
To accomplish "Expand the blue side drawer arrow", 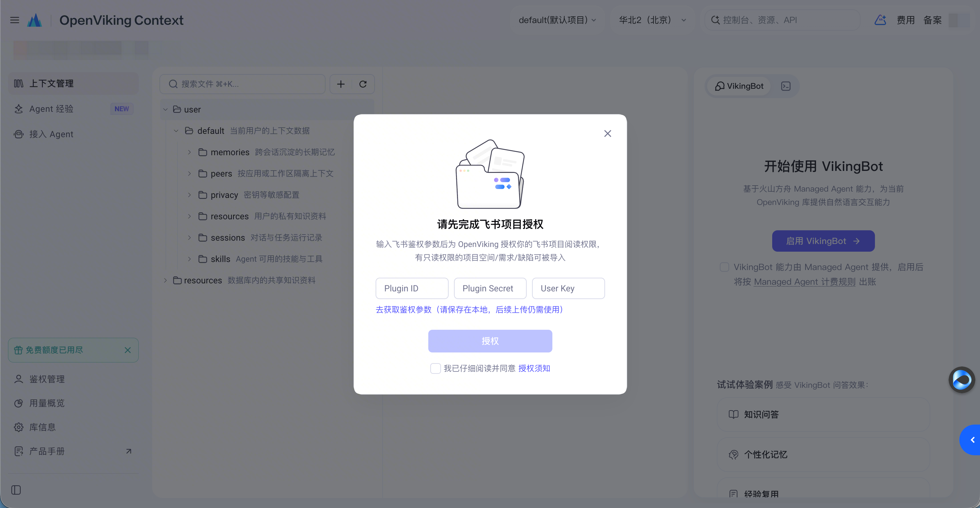I will pyautogui.click(x=970, y=440).
